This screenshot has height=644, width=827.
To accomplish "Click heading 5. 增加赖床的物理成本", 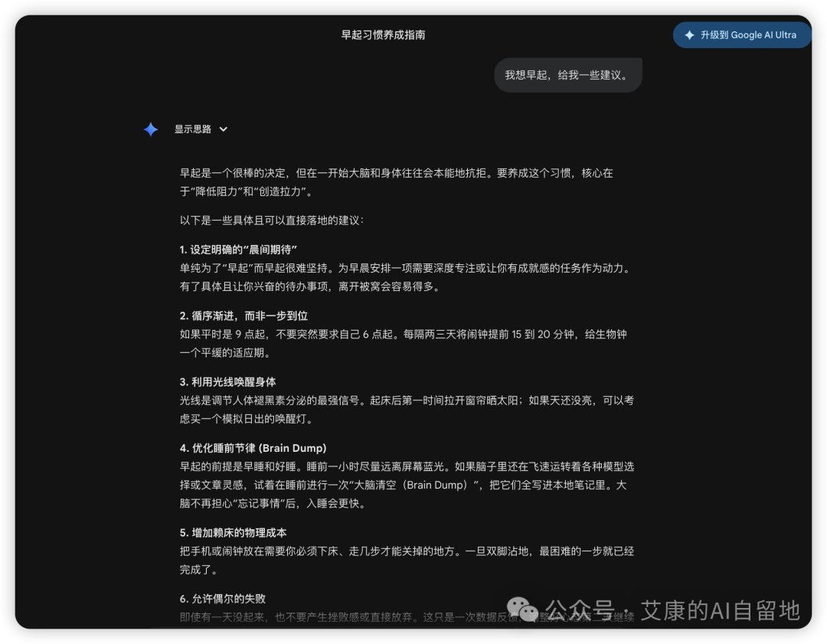I will coord(233,533).
